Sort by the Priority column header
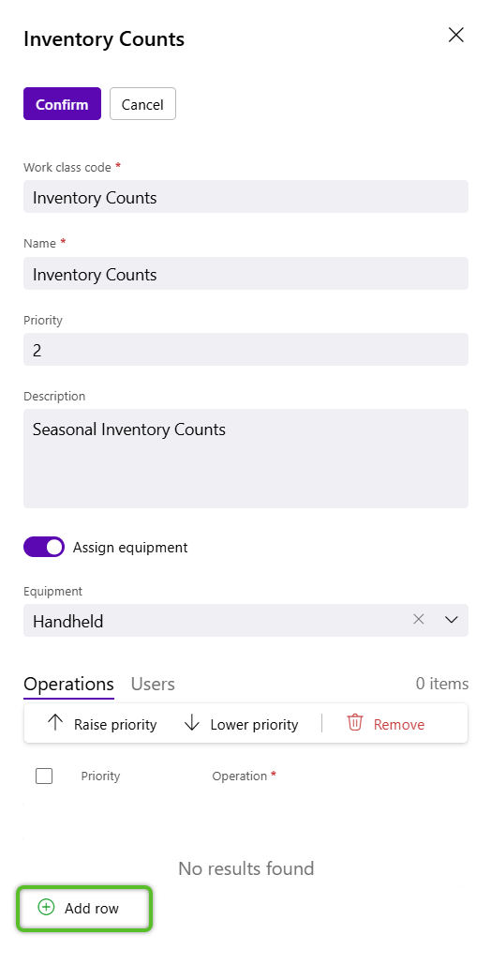 (x=100, y=776)
